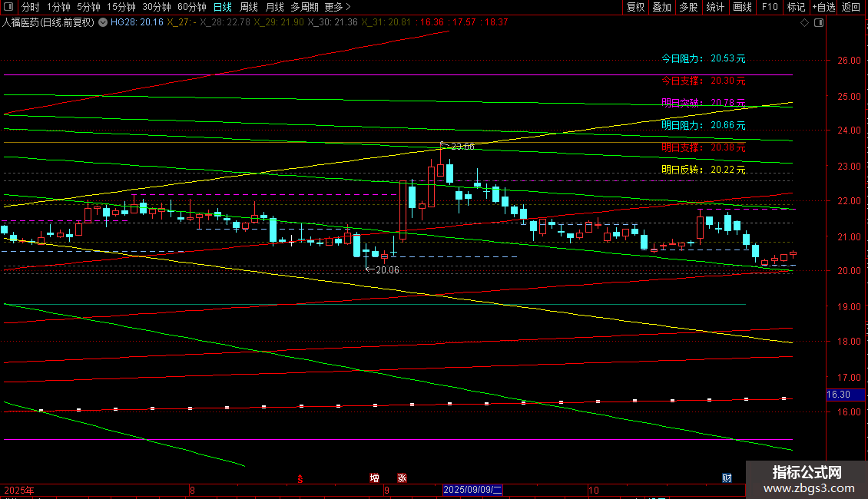Click the 20.06 low price annotation
This screenshot has height=499, width=868.
387,270
